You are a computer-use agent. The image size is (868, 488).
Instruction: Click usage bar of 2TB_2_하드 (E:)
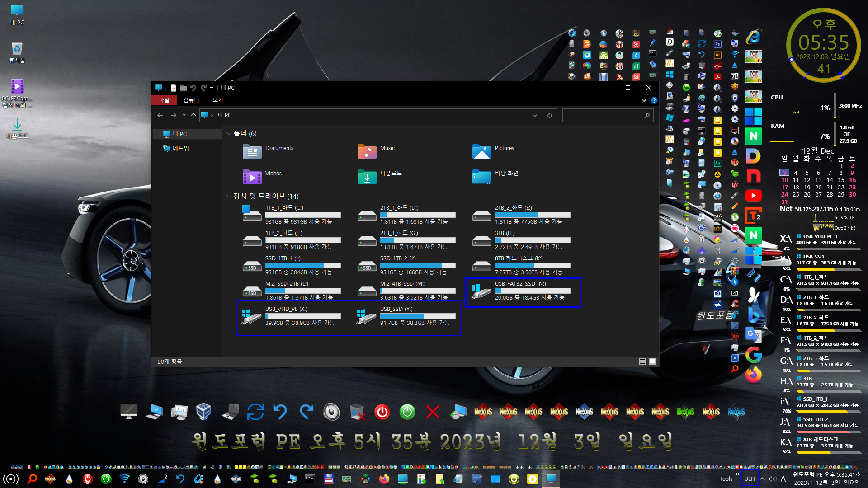tap(533, 215)
